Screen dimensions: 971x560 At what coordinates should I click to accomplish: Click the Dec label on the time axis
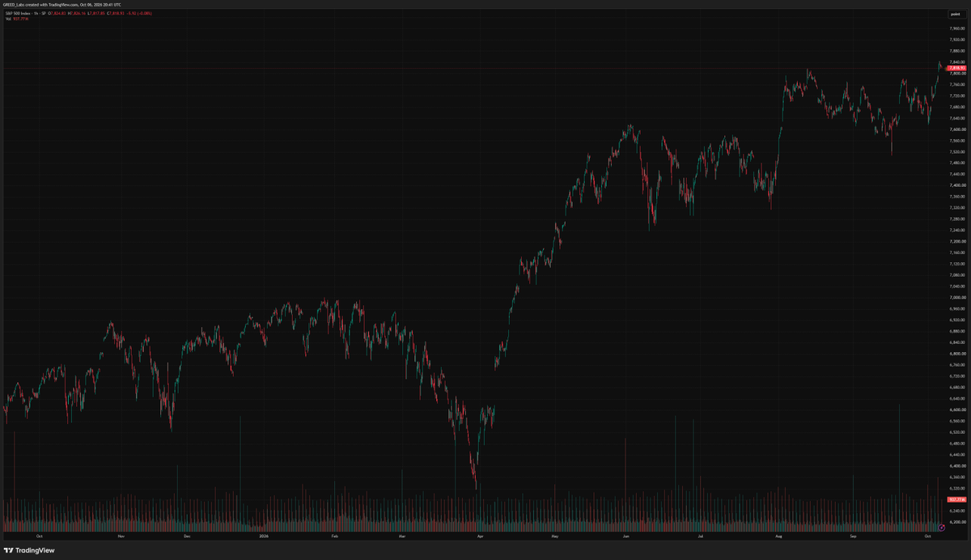click(x=187, y=537)
